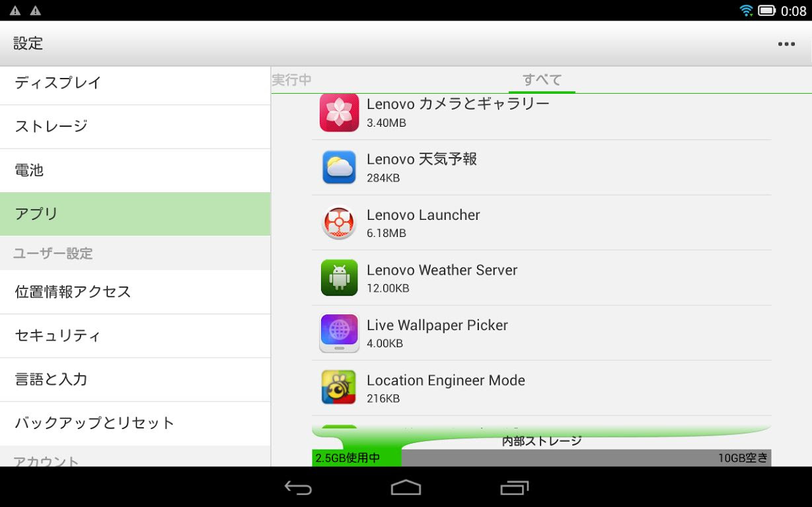Screen dimensions: 812x507
Task: Tap the first warning triangle notification
Action: coord(15,11)
